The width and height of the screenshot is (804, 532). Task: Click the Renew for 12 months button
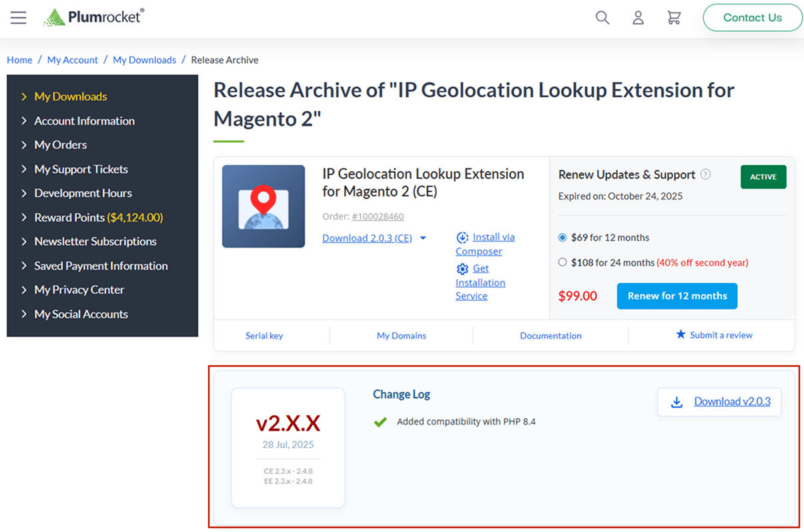tap(677, 296)
